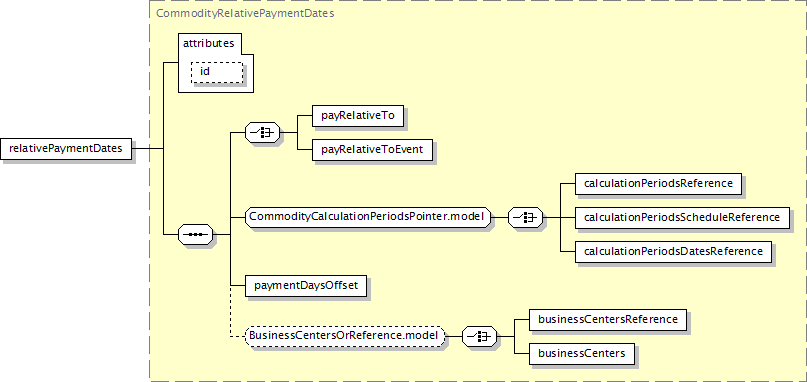
Task: Click the payRelativeTo element
Action: (358, 116)
